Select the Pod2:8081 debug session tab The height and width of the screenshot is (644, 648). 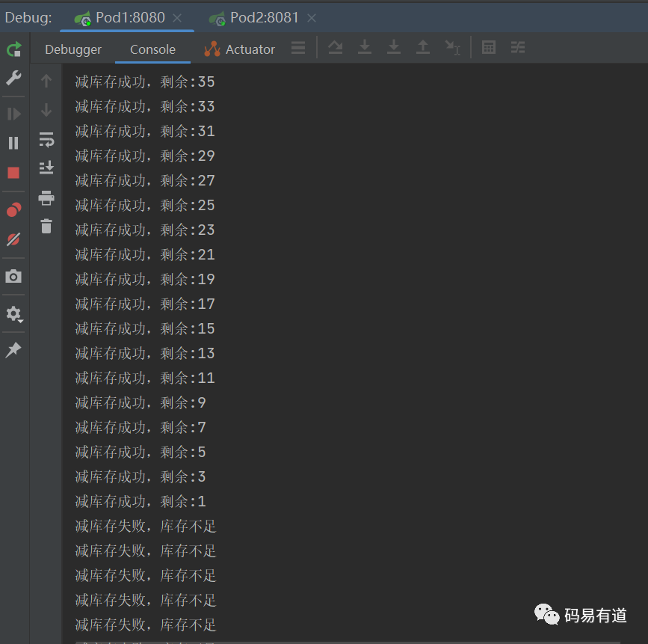262,17
